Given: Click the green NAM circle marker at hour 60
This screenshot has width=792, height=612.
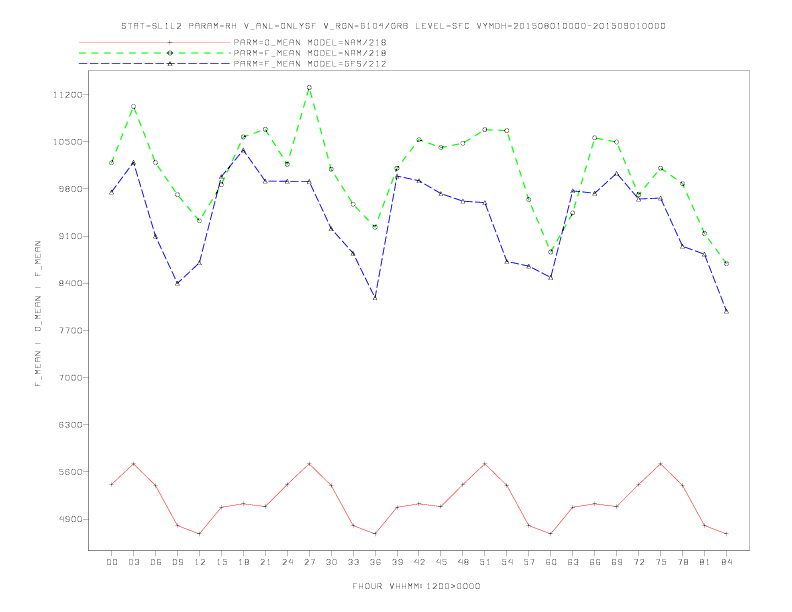Looking at the screenshot, I should click(551, 252).
